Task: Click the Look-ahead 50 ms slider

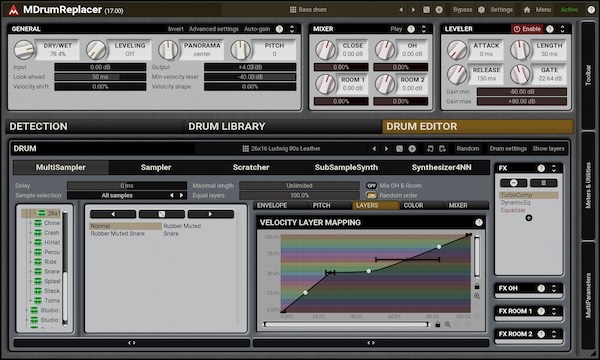Action: pyautogui.click(x=100, y=77)
